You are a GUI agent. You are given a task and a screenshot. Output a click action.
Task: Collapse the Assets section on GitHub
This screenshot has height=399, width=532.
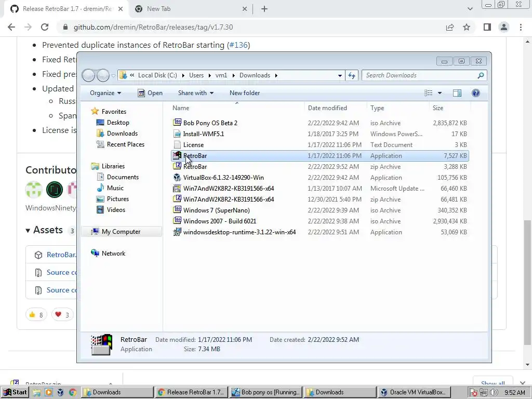(x=44, y=230)
